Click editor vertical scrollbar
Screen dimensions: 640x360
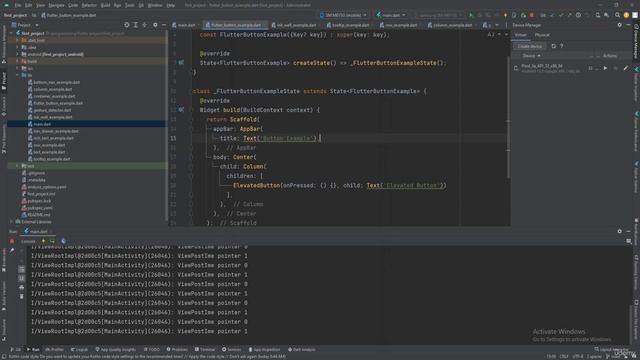[x=508, y=118]
